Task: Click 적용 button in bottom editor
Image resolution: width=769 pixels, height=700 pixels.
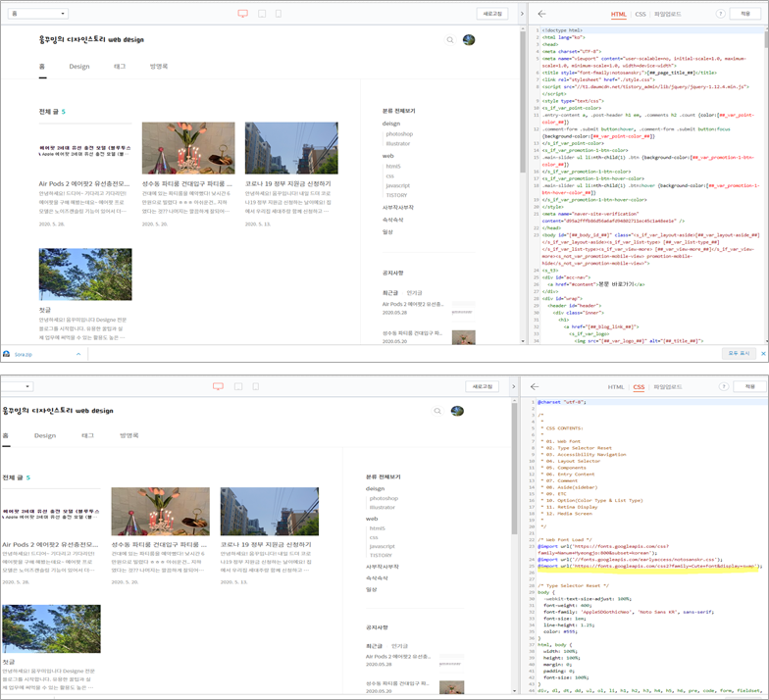Action: [749, 386]
